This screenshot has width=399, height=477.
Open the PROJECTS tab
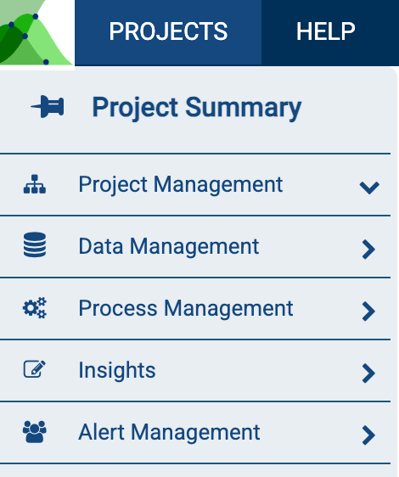click(x=168, y=32)
